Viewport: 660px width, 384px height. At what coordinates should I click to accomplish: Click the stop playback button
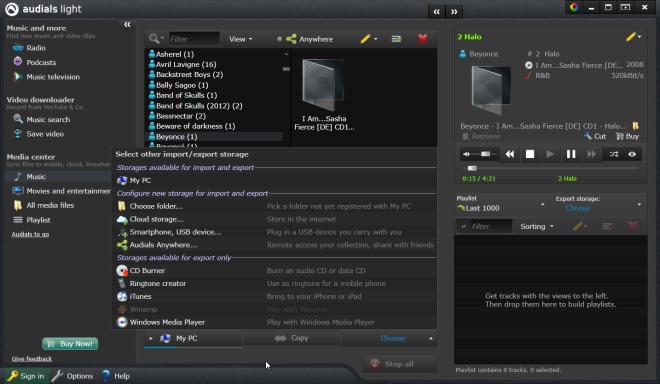(530, 154)
